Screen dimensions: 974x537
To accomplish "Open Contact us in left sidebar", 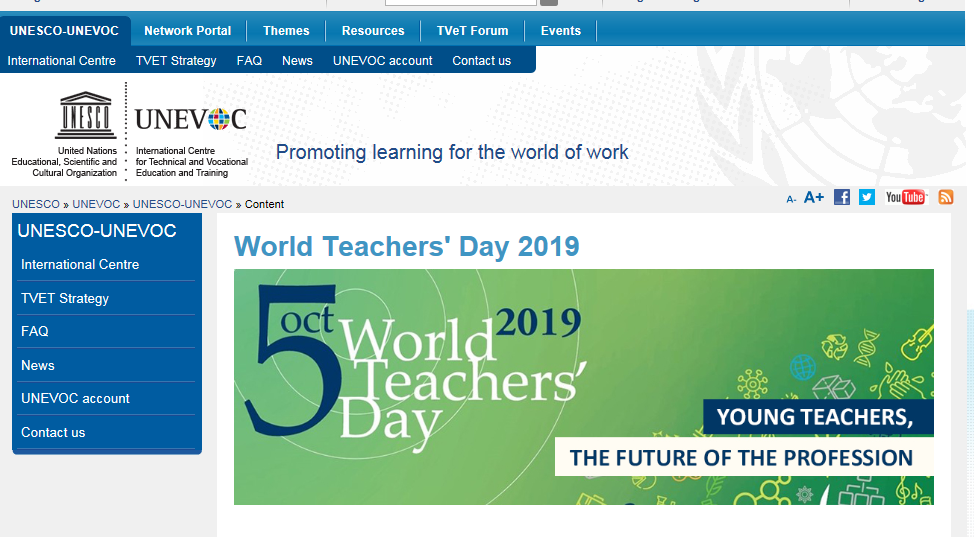I will tap(53, 432).
